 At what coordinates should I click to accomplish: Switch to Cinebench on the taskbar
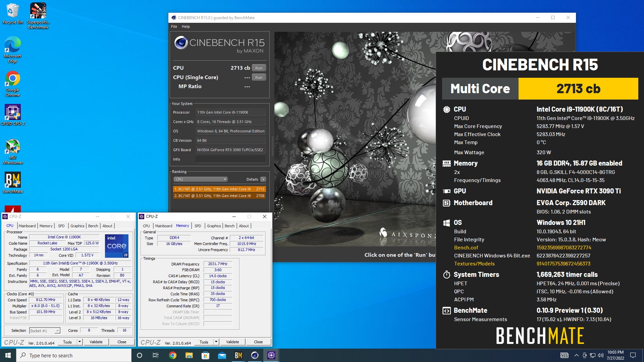(x=255, y=355)
